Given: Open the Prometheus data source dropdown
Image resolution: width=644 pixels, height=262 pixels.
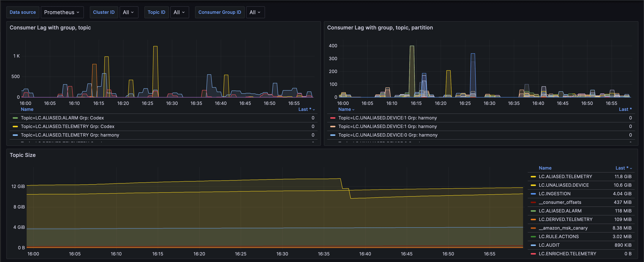Looking at the screenshot, I should click(x=62, y=12).
